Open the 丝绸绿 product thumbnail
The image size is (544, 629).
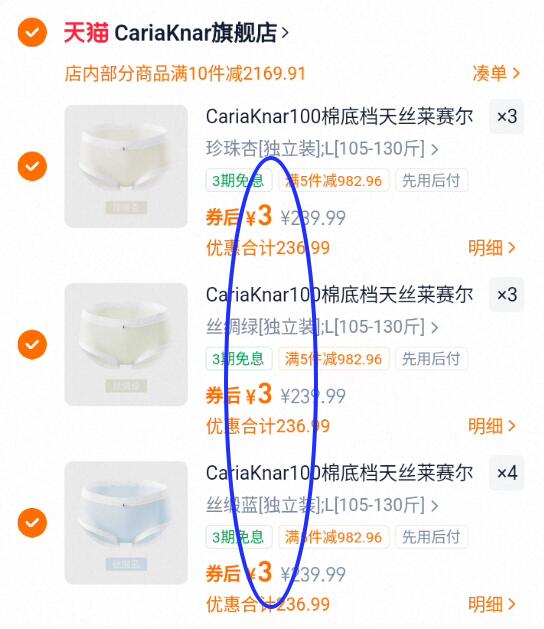(x=126, y=344)
